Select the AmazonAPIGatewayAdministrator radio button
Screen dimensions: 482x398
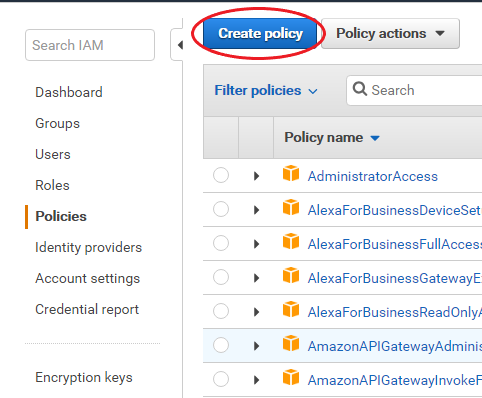pyautogui.click(x=221, y=345)
